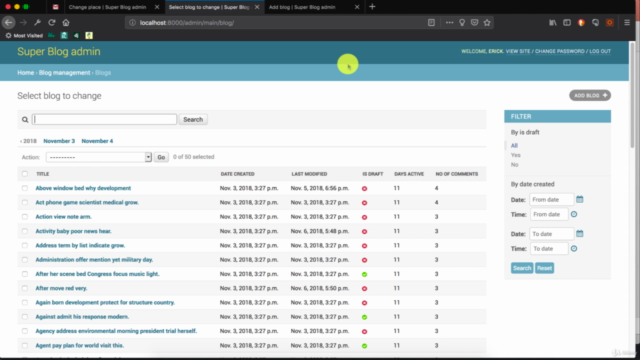Check the Activity baby poor news hear row

point(25,231)
